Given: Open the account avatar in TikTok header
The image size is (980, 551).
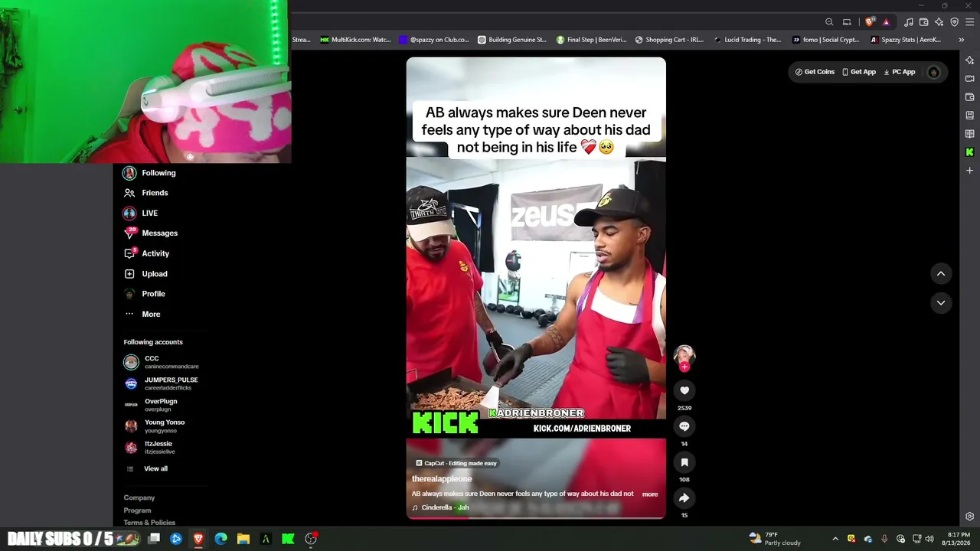Looking at the screenshot, I should 933,72.
